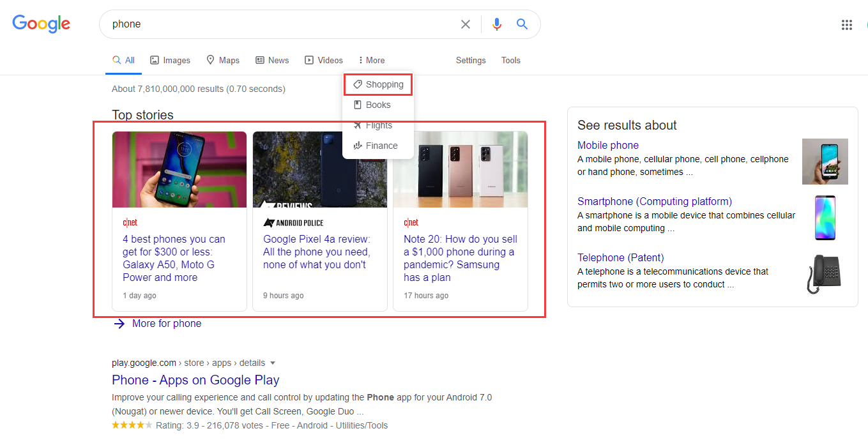
Task: Open the Smartphone (Computing platform) link
Action: pos(655,202)
